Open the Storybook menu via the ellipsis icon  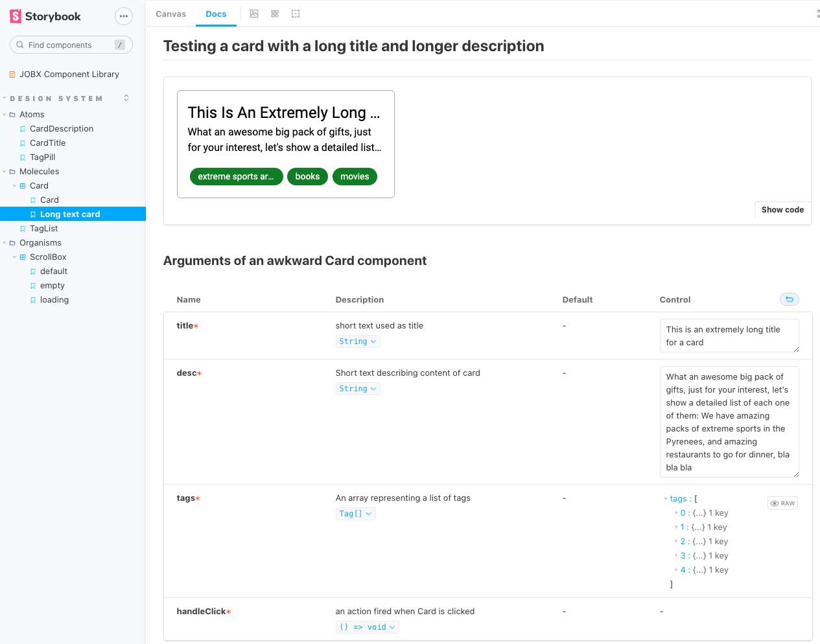[x=123, y=16]
